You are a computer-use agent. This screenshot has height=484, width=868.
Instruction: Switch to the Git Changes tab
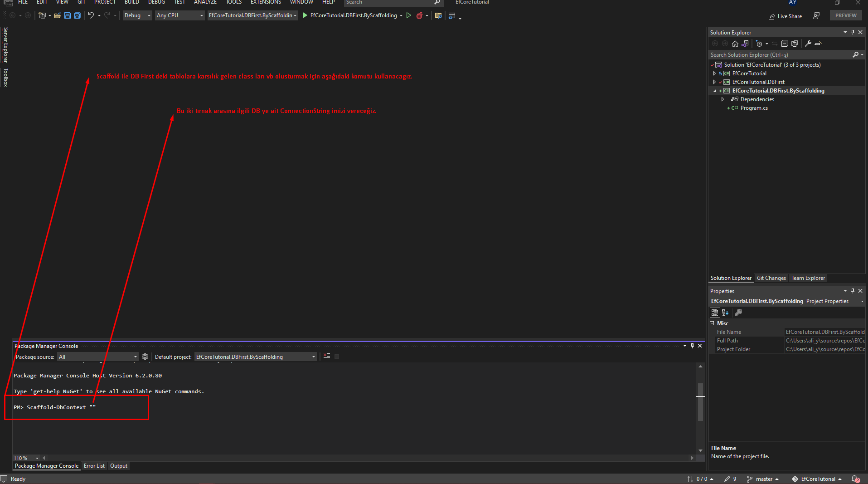coord(771,278)
